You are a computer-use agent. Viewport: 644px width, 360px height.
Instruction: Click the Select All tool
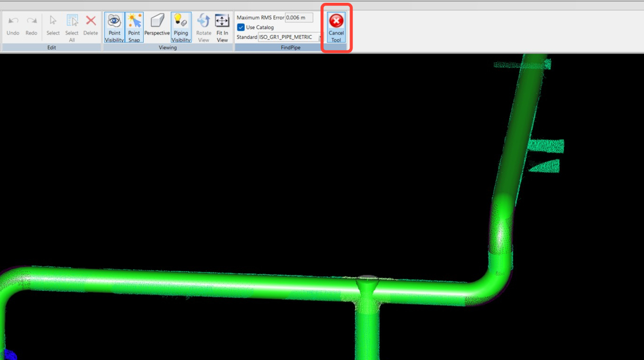click(72, 28)
